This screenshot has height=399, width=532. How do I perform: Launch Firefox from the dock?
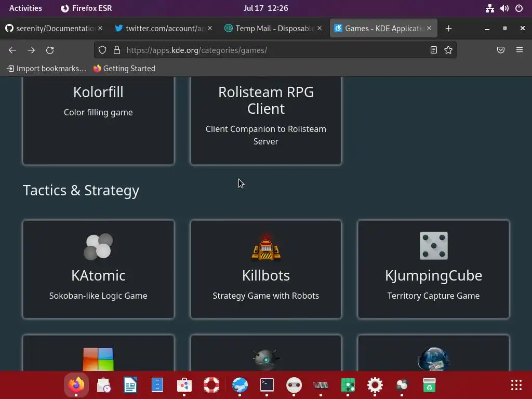(76, 385)
